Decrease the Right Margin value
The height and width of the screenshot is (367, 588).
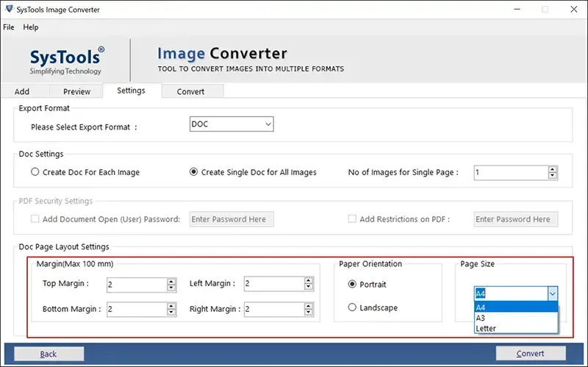[x=309, y=313]
